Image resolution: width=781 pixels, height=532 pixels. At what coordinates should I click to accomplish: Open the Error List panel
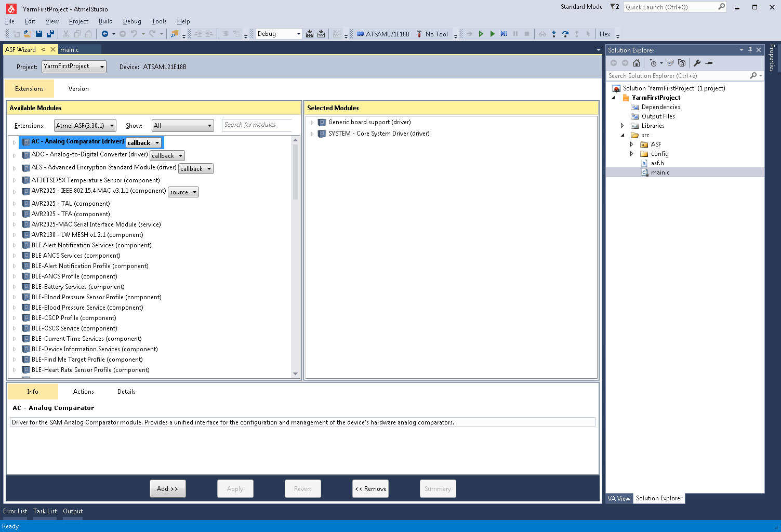(x=15, y=511)
